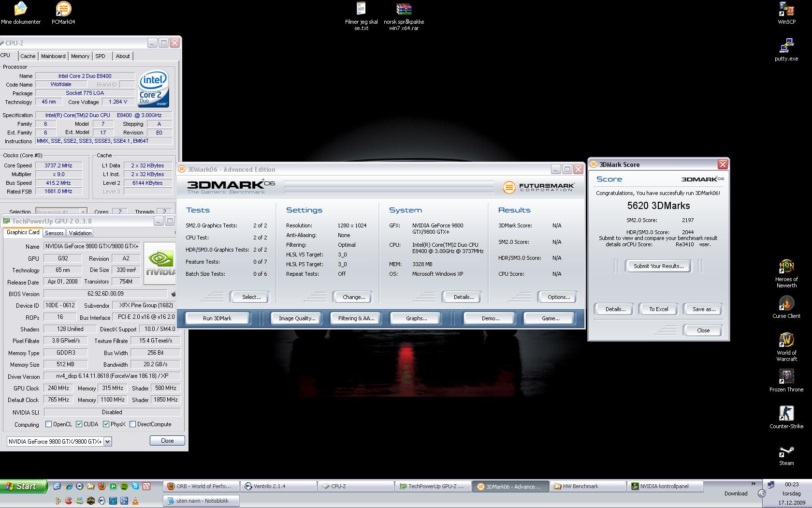
Task: Click the Game... button in 3DMark06
Action: [550, 318]
